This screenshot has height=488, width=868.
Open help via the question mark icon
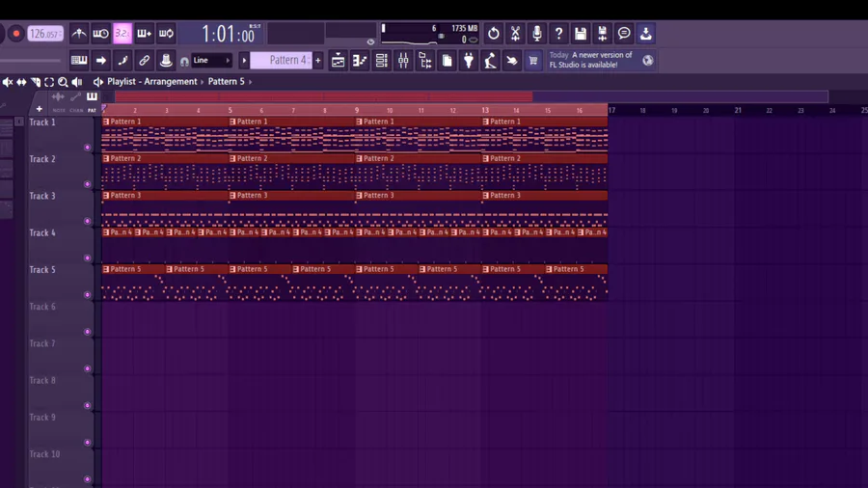tap(558, 34)
